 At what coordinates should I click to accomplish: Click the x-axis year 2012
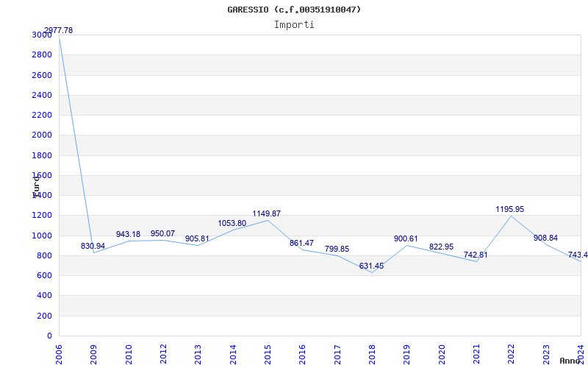tap(163, 354)
